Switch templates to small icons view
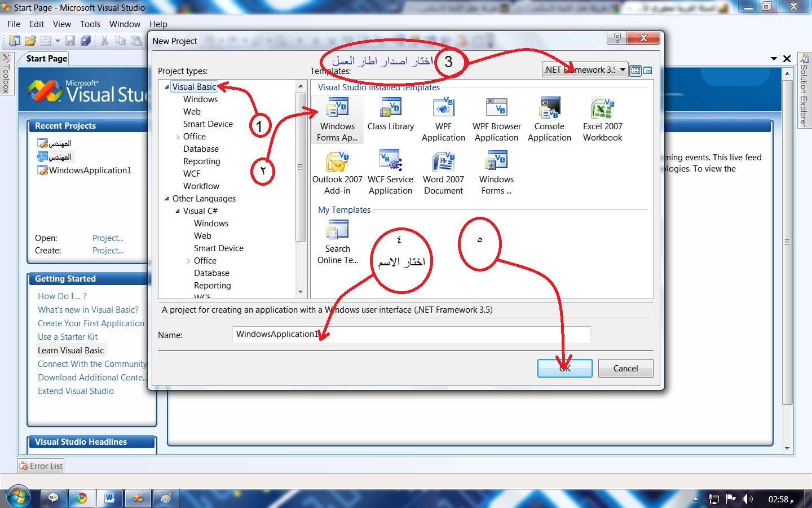Image resolution: width=812 pixels, height=508 pixels. click(648, 70)
